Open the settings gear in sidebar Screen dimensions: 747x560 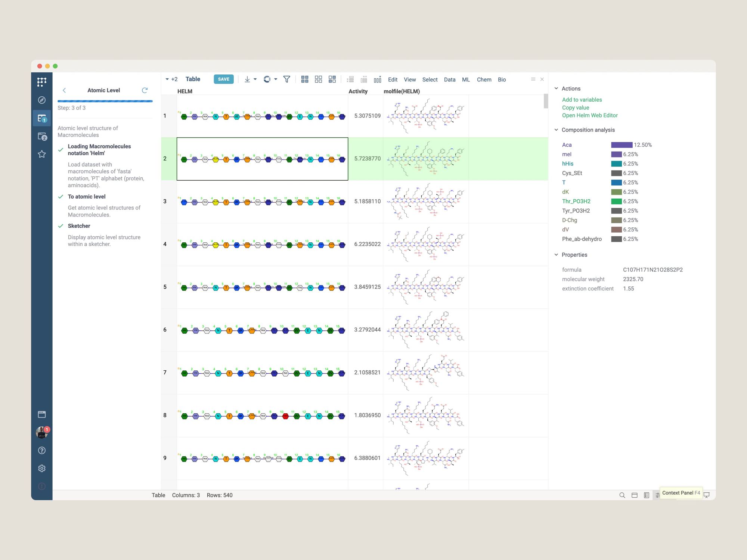[42, 468]
